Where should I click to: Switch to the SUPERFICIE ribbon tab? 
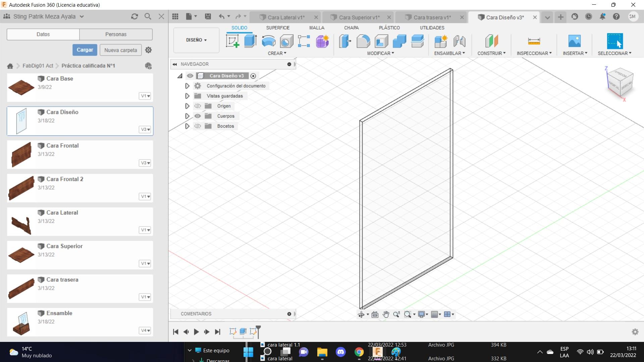click(x=278, y=28)
